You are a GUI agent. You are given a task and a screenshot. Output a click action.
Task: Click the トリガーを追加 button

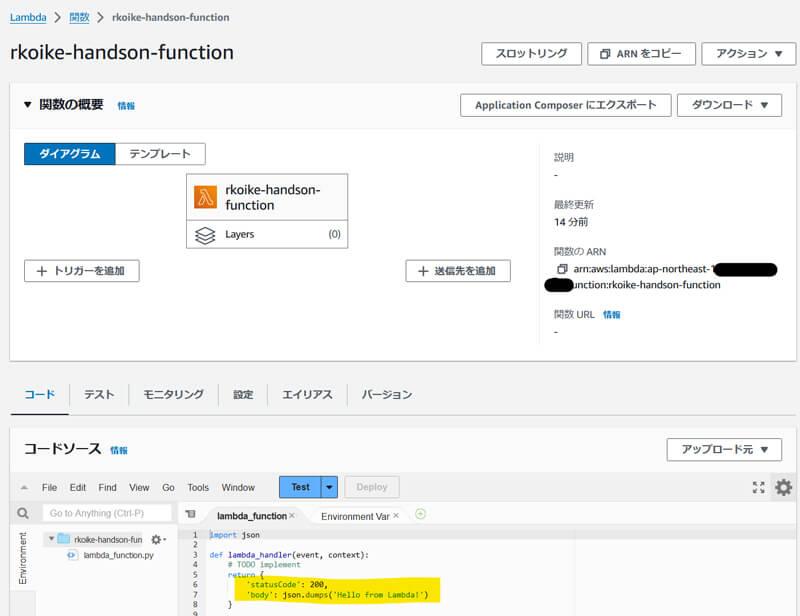82,271
